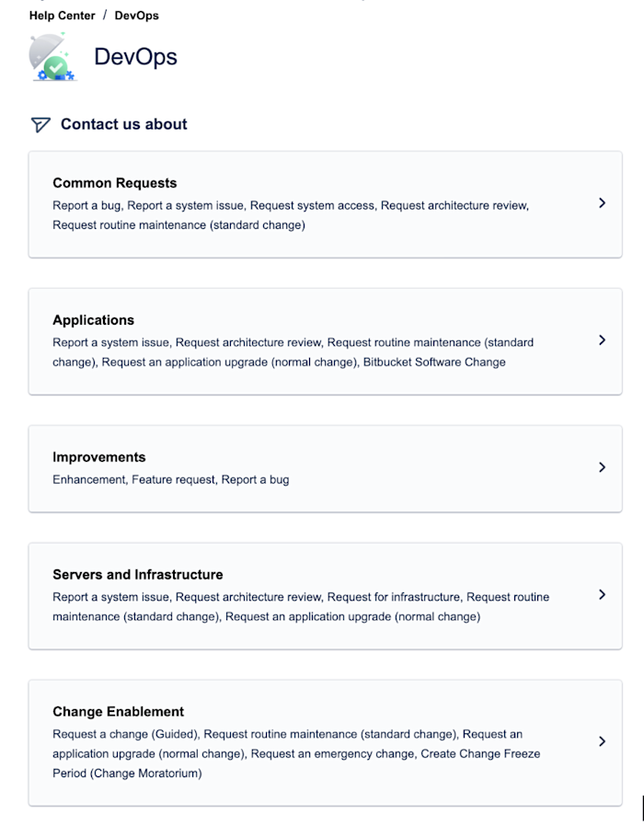This screenshot has width=644, height=826.
Task: Click the large DevOps page title
Action: click(135, 57)
